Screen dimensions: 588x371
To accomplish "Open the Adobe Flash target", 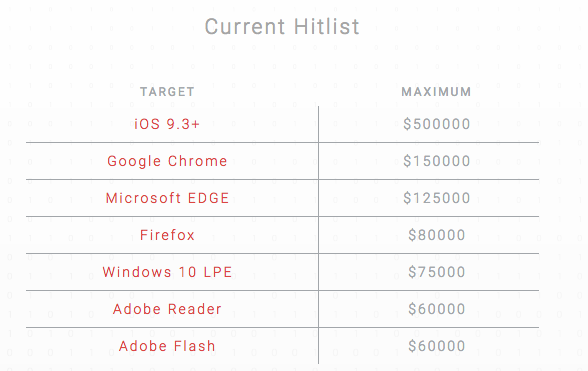I will pyautogui.click(x=167, y=345).
